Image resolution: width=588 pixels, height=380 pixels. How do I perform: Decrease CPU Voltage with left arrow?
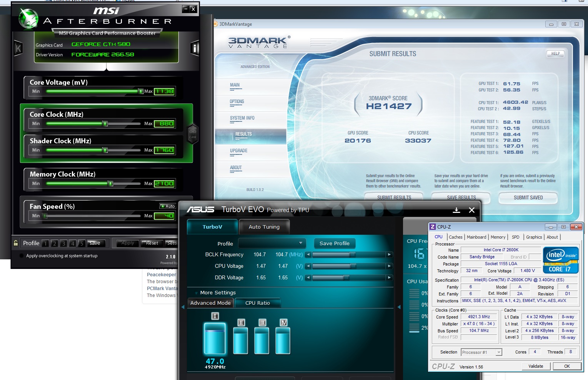(308, 266)
